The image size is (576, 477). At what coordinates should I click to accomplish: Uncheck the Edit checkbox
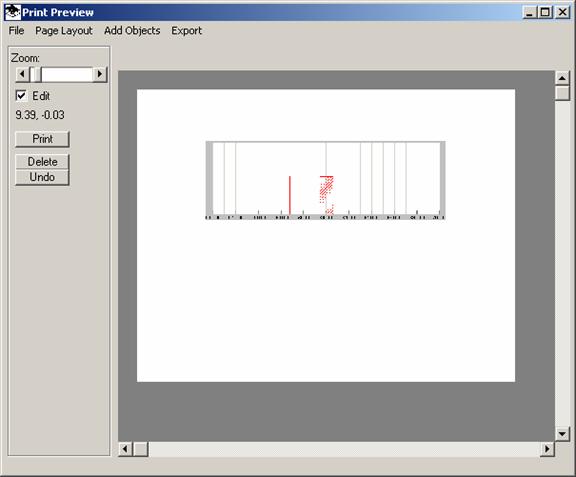click(21, 96)
